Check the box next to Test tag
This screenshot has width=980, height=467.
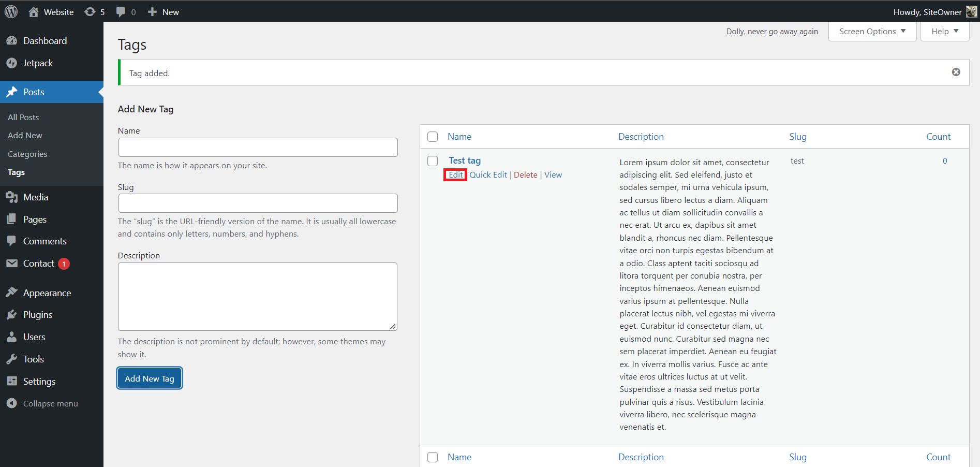433,161
